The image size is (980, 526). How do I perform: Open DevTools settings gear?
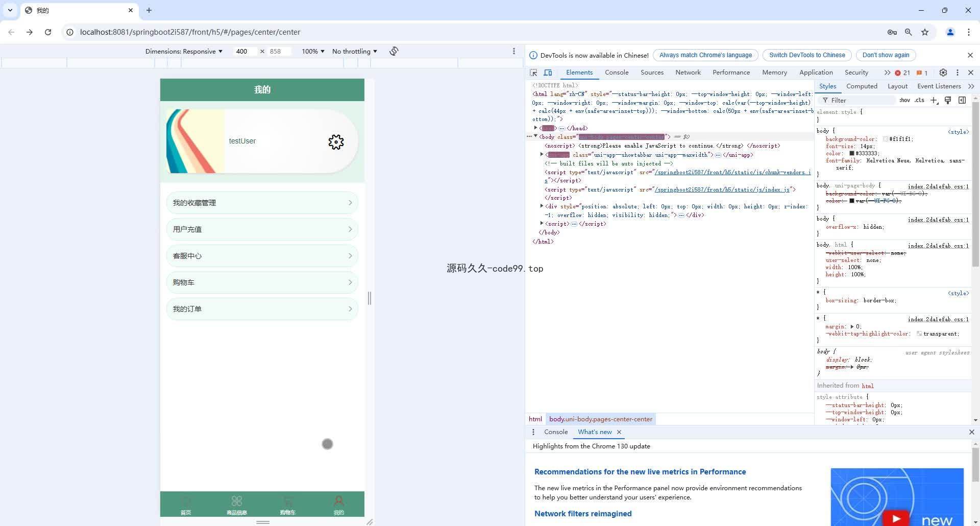pos(943,73)
